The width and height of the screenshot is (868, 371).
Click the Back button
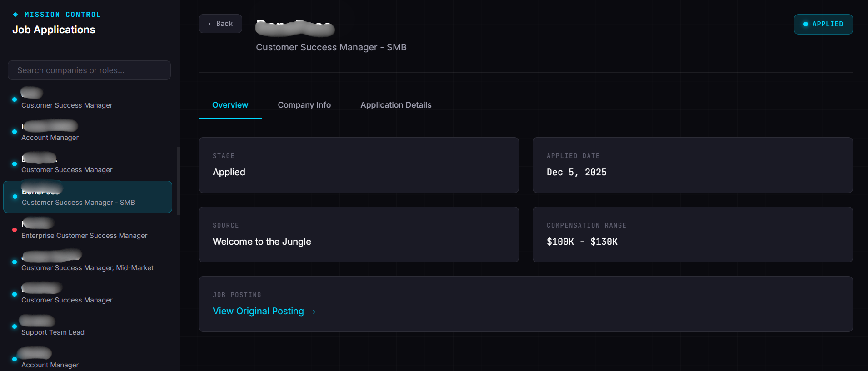point(220,24)
